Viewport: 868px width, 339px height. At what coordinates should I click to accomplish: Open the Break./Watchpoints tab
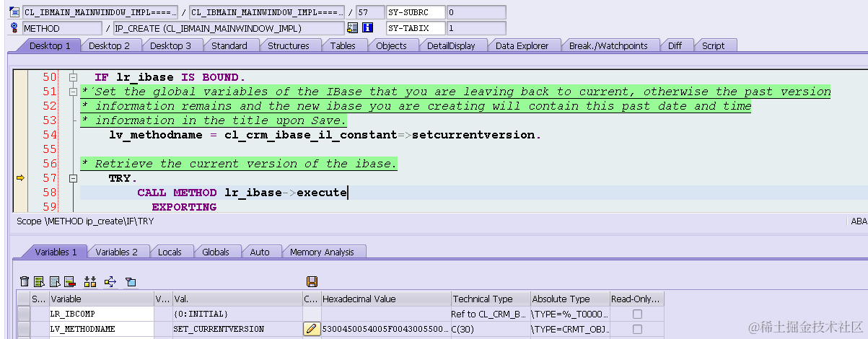pos(608,45)
